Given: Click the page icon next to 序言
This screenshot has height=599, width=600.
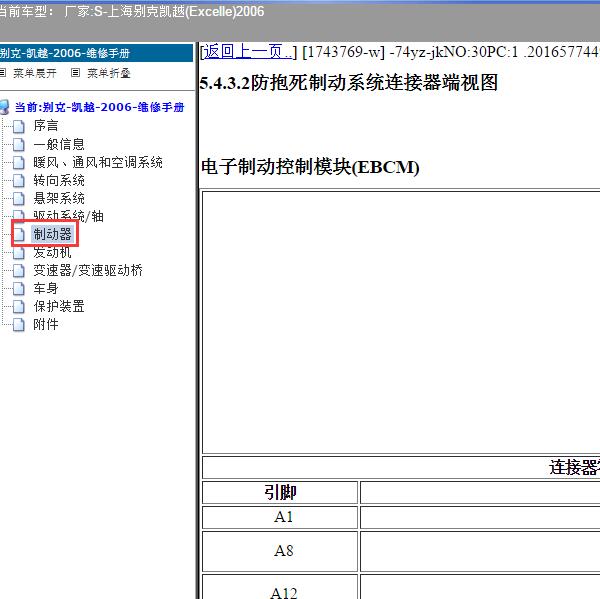Looking at the screenshot, I should pyautogui.click(x=18, y=126).
